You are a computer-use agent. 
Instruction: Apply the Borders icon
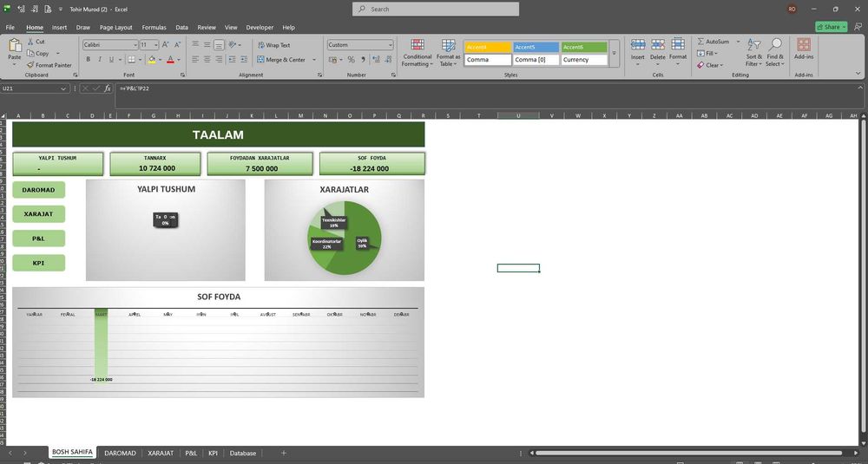(x=131, y=59)
